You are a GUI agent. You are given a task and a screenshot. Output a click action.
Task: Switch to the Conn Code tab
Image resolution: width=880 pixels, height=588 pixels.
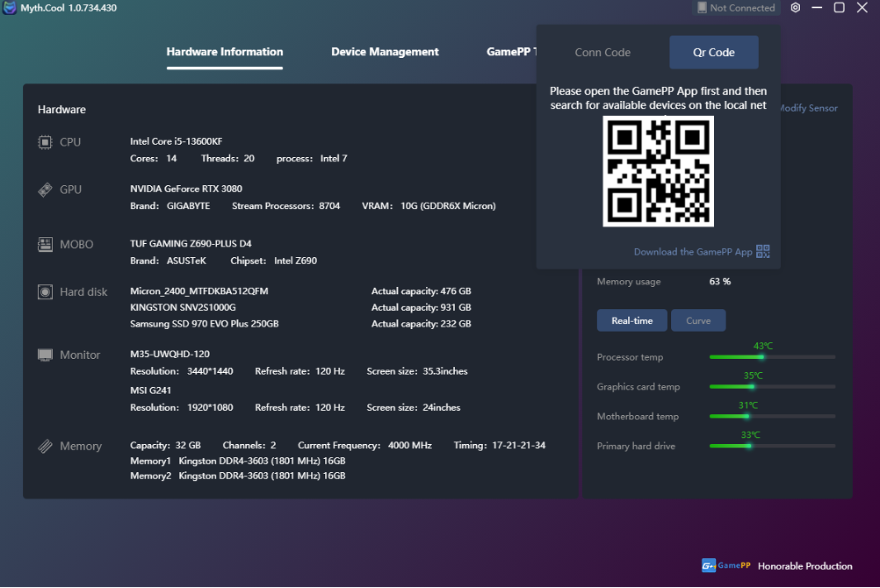[x=602, y=52]
